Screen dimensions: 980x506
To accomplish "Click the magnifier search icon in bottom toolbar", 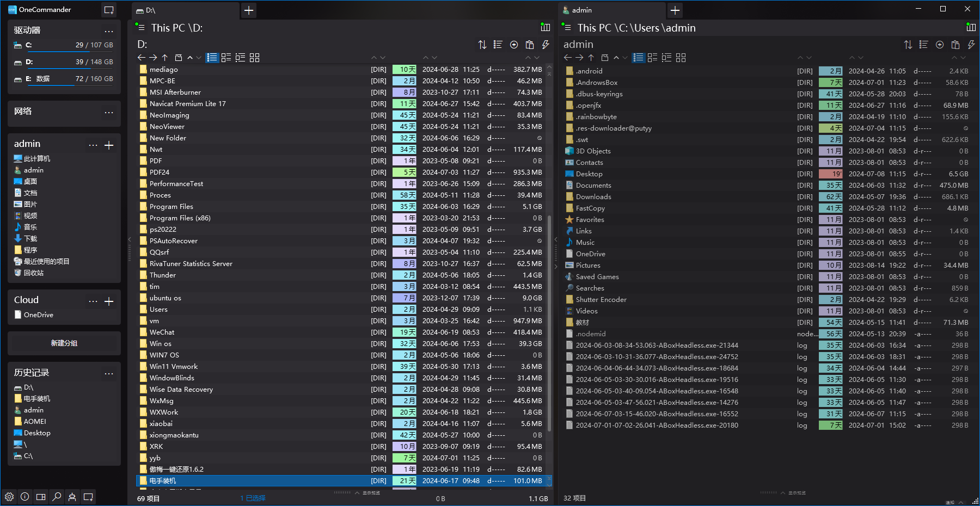I will click(57, 497).
